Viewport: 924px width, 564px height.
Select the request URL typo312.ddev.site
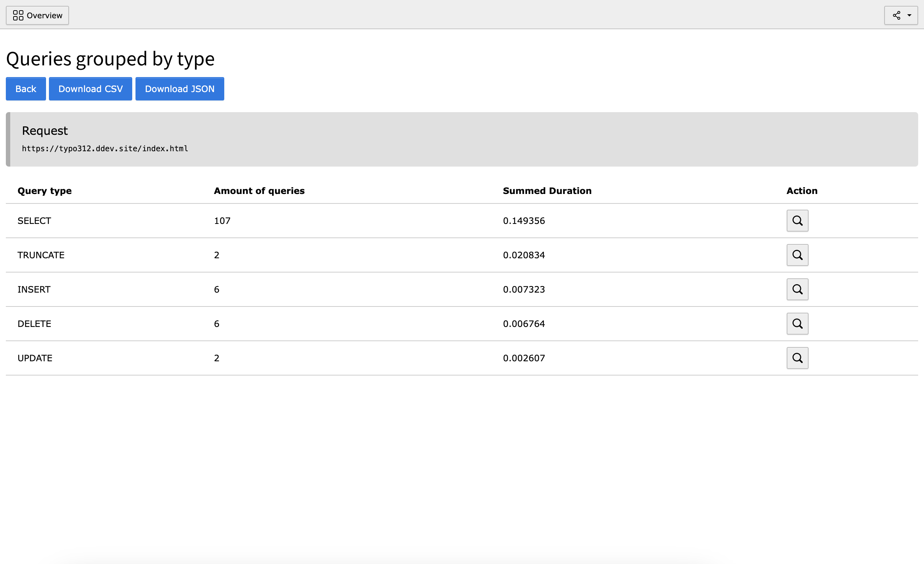point(105,149)
